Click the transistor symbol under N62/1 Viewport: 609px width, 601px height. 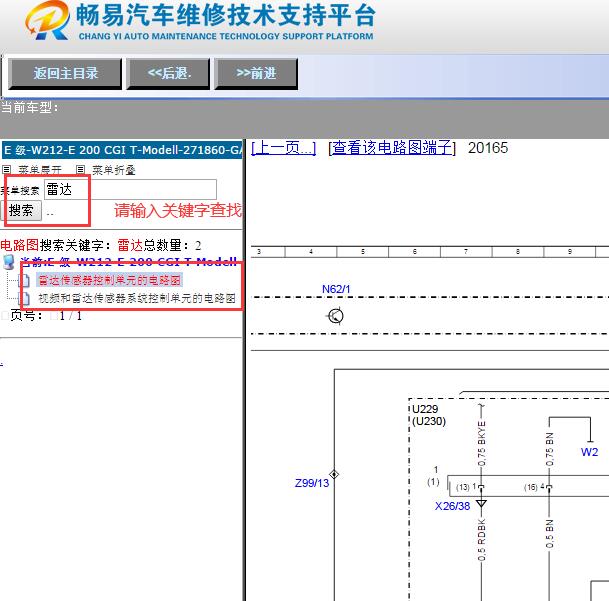pos(336,316)
